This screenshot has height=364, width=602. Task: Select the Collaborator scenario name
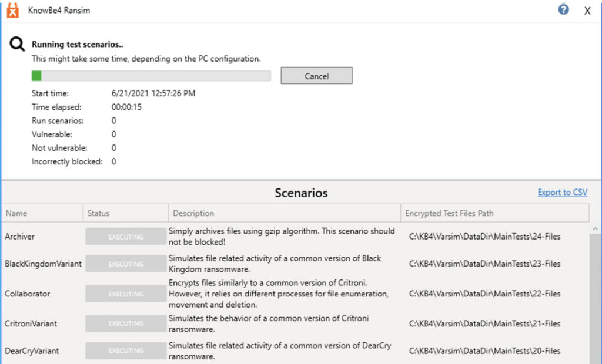27,294
